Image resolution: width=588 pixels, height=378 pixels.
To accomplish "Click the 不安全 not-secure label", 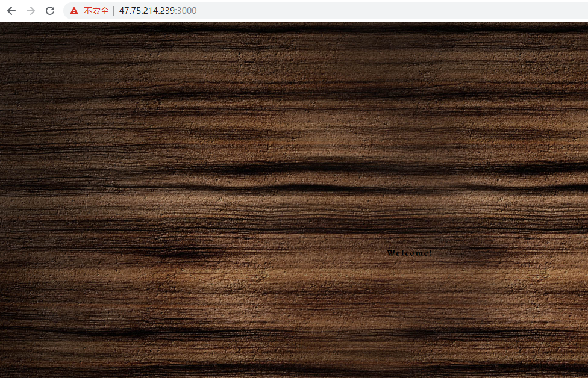I will click(x=96, y=11).
